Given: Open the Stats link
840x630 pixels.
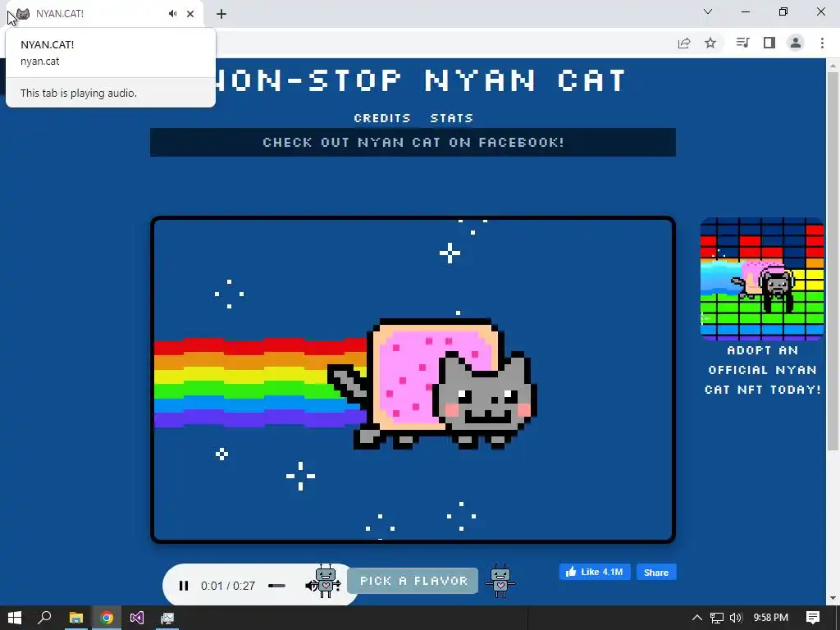Looking at the screenshot, I should 452,118.
